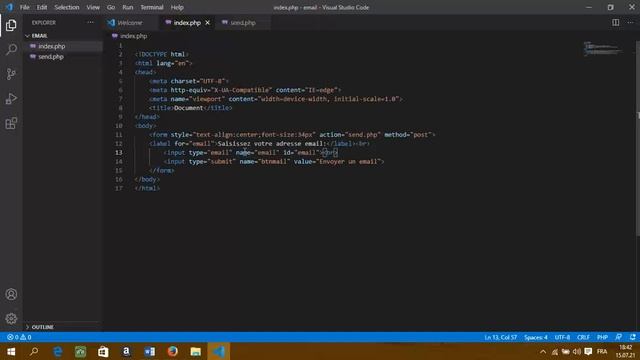Click CRLF end of line selector

point(583,337)
